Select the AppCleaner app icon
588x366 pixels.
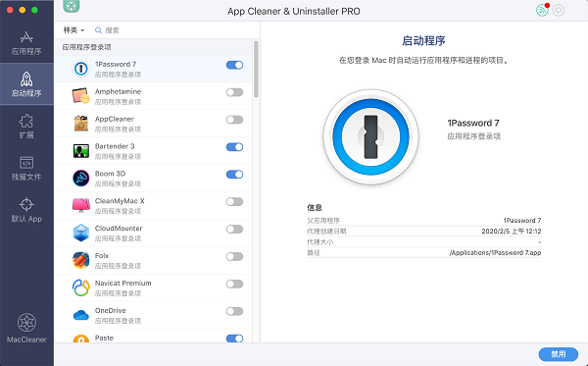coord(80,124)
